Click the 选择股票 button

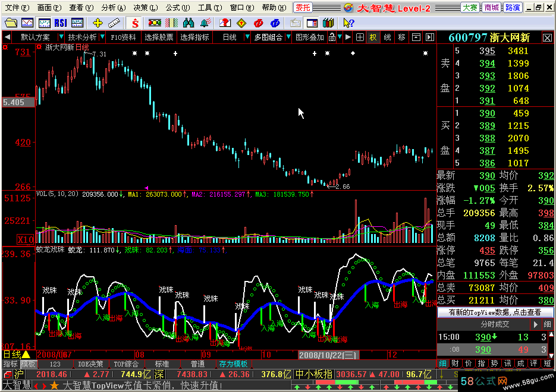click(x=159, y=37)
